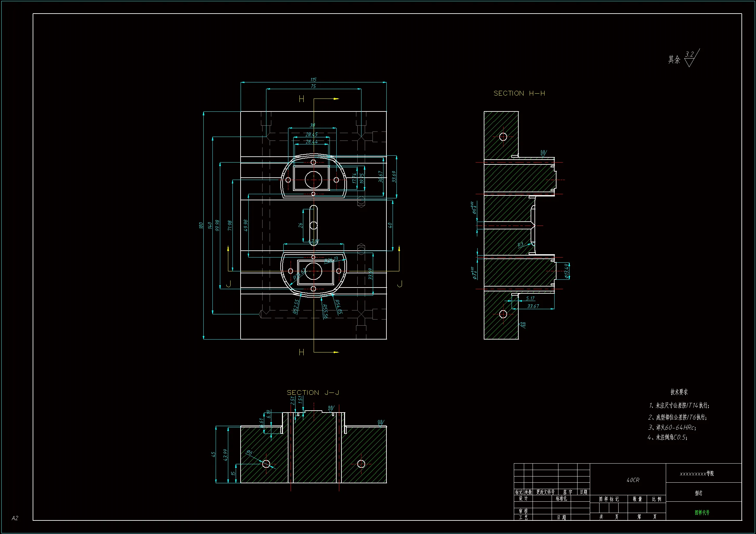Select the green 图样代号 text
Image resolution: width=756 pixels, height=534 pixels.
click(x=702, y=512)
